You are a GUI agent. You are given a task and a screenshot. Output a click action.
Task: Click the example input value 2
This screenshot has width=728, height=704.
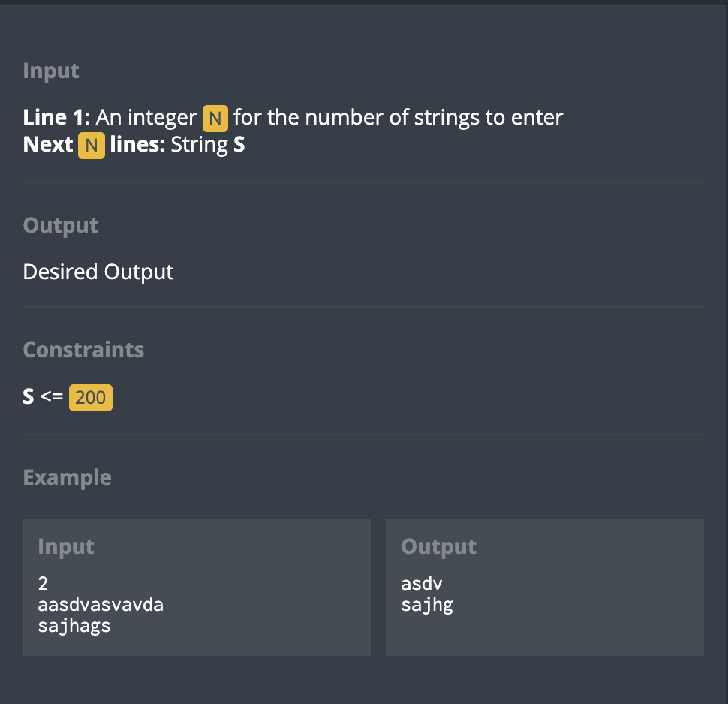(x=43, y=584)
